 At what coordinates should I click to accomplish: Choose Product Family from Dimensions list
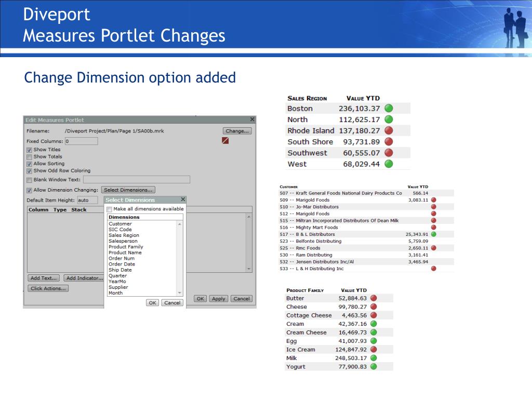126,247
